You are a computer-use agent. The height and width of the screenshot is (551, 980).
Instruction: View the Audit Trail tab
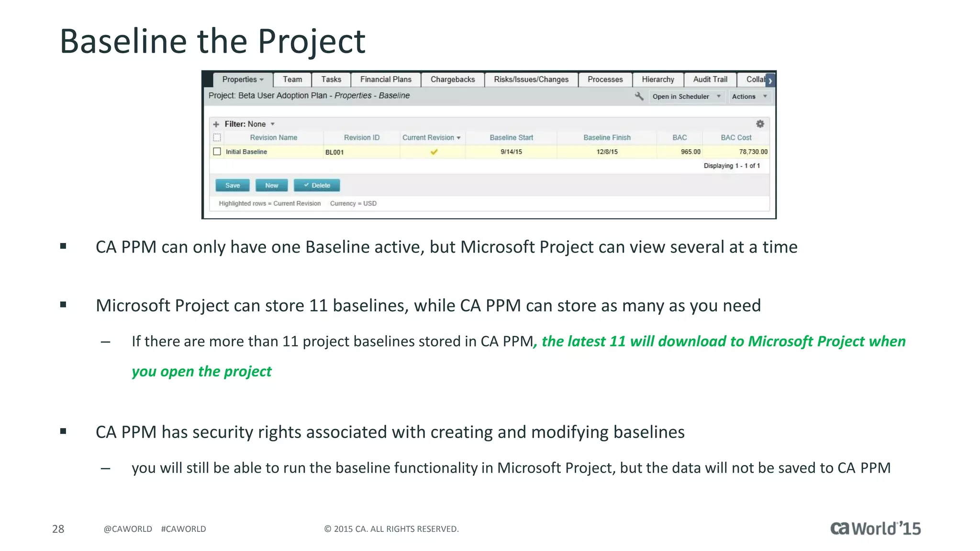710,79
